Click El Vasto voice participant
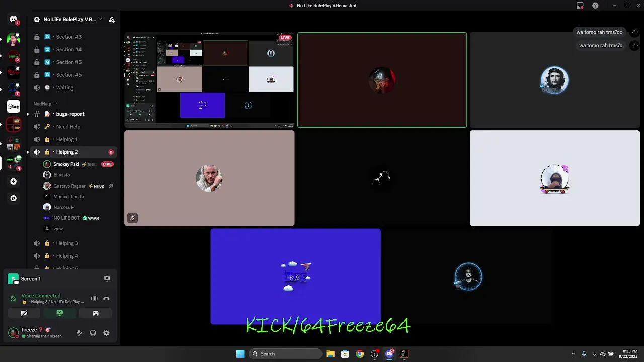Viewport: 644px width, 362px height. tap(78, 175)
